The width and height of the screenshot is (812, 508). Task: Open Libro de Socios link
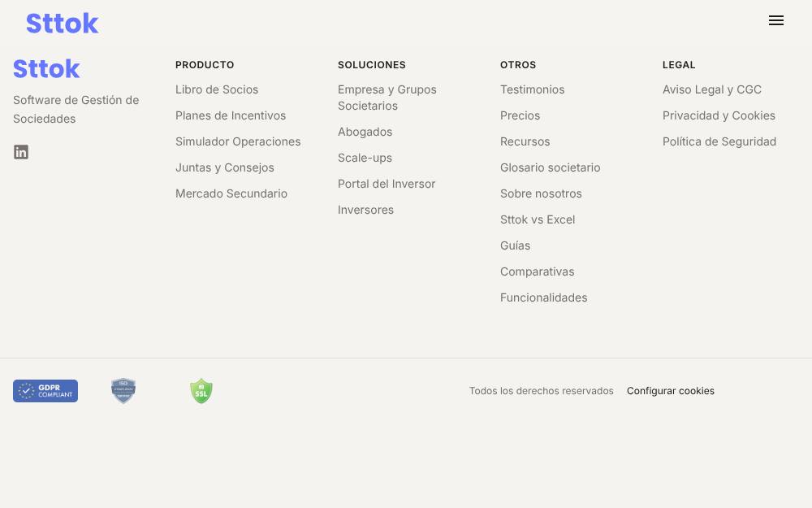coord(217,89)
